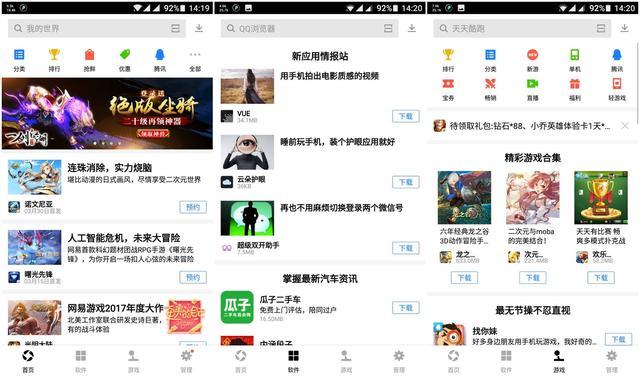Screen dimensions: 640x378
Task: Tap scan icon in the QQ浏览器 search bar
Action: coord(388,28)
